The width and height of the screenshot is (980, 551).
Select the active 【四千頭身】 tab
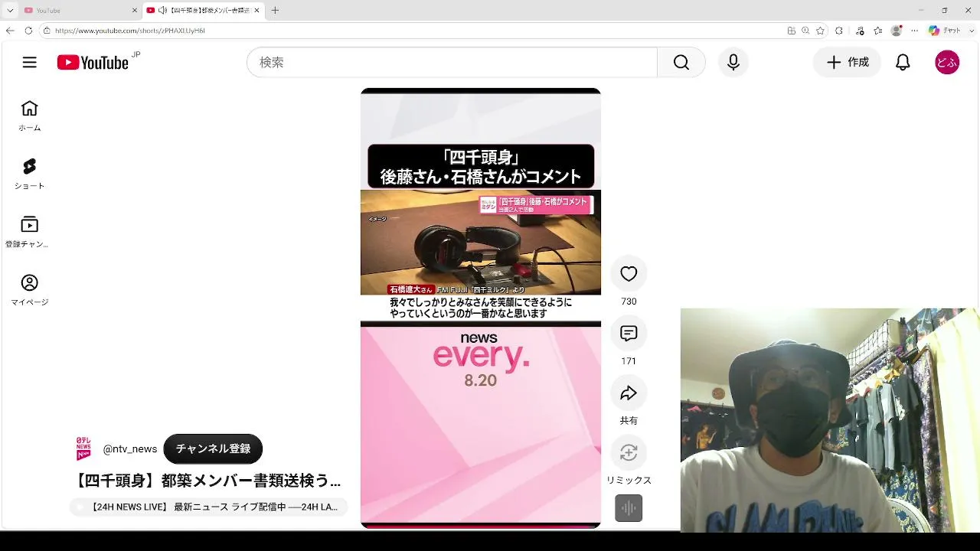tap(204, 11)
